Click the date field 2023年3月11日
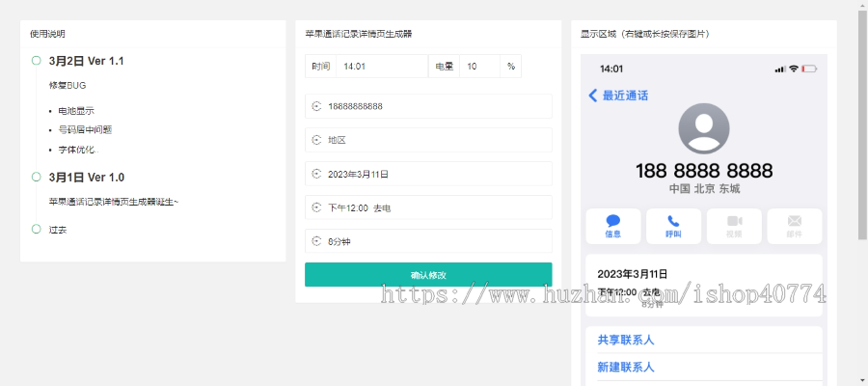The image size is (868, 386). pyautogui.click(x=428, y=174)
